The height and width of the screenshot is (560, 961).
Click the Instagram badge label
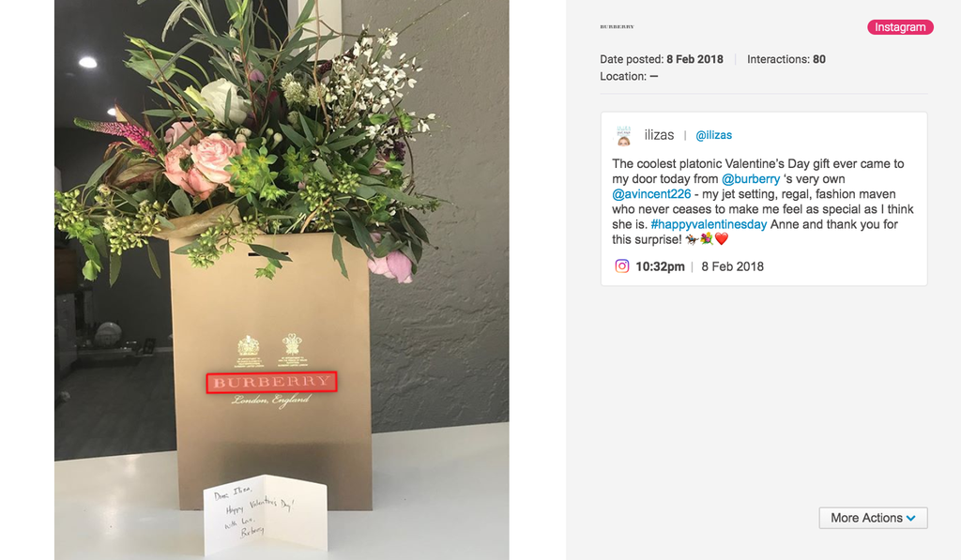900,27
